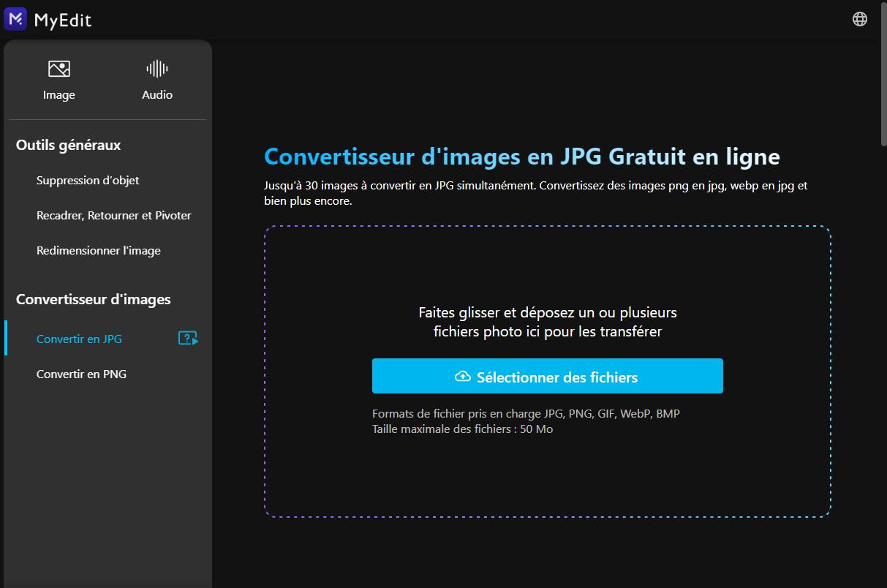Click the Taille maximale des fichiers text
The image size is (887, 588).
click(x=462, y=429)
